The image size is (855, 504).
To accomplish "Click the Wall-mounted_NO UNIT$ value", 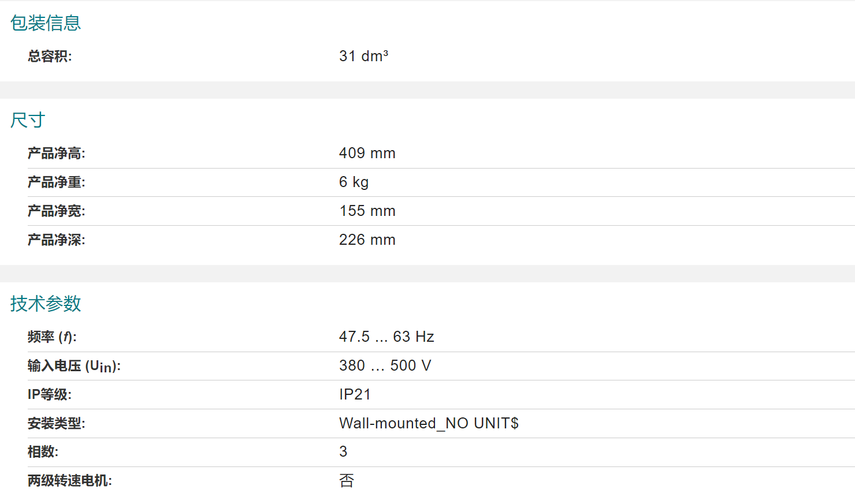I will [x=429, y=423].
